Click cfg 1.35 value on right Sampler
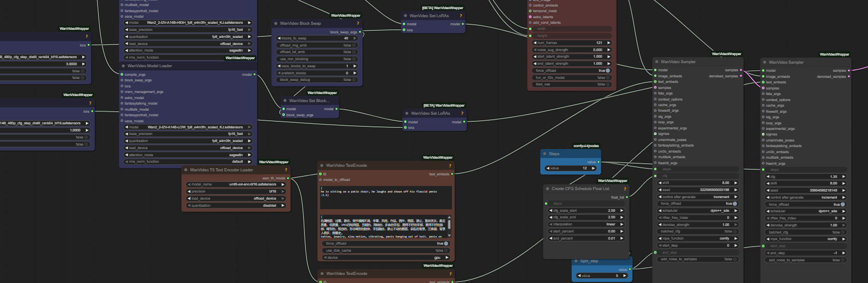Screen dimensions: 868x283 point(806,177)
